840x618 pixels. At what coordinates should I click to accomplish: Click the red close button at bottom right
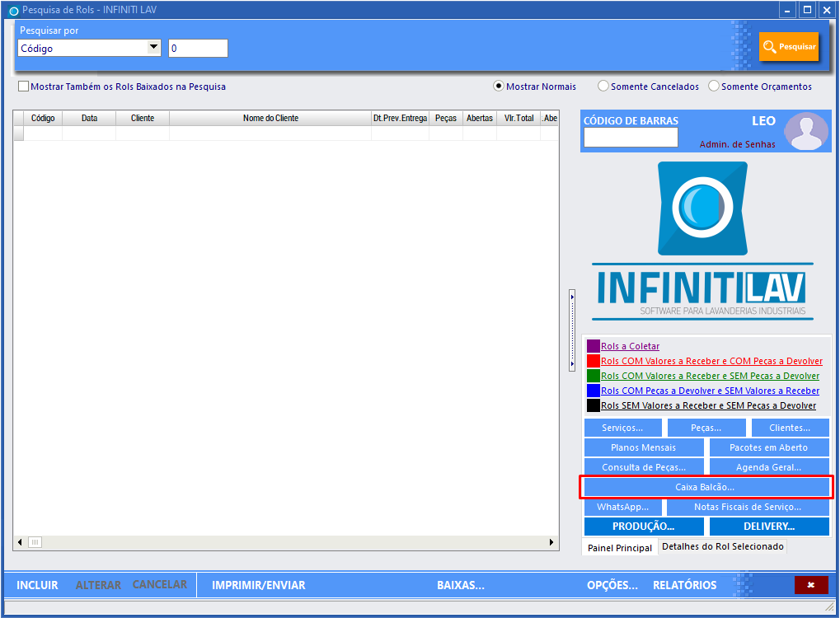(811, 585)
